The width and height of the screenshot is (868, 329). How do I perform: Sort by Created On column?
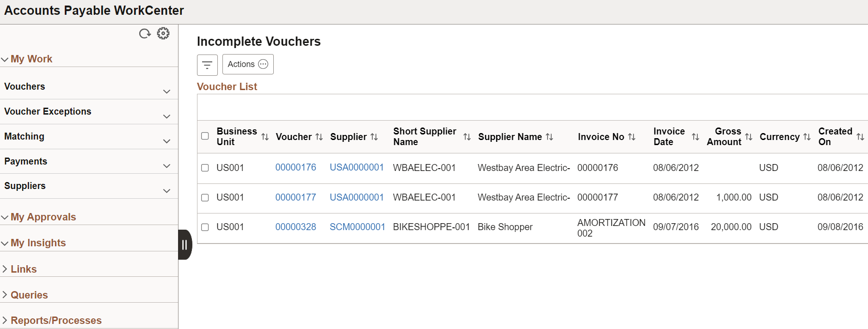point(860,137)
